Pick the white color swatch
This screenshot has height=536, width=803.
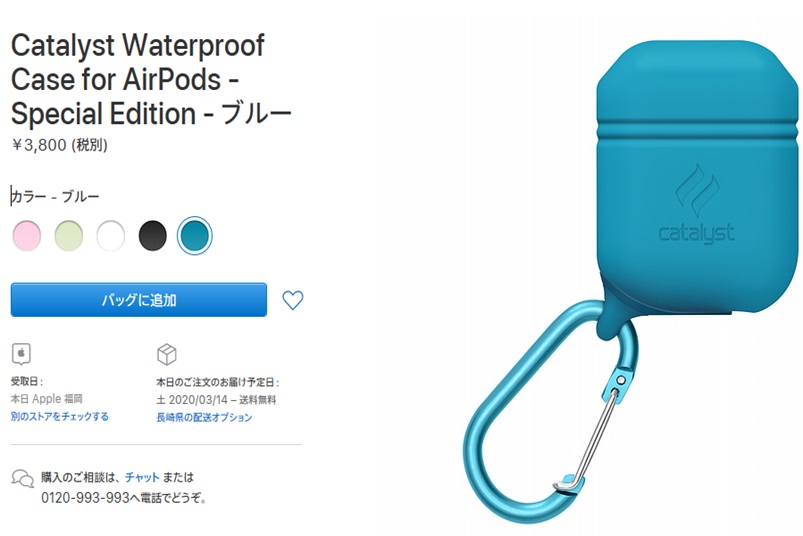[x=111, y=235]
